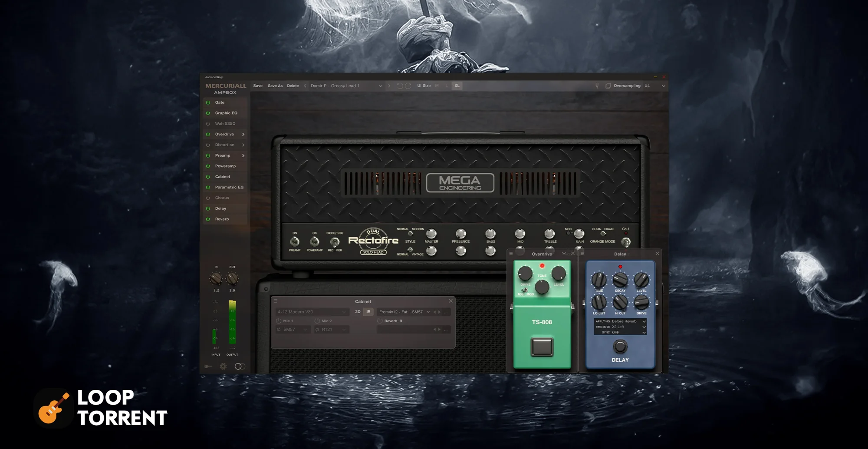The height and width of the screenshot is (449, 868).
Task: Expand the Preamp module chevron
Action: [x=243, y=155]
